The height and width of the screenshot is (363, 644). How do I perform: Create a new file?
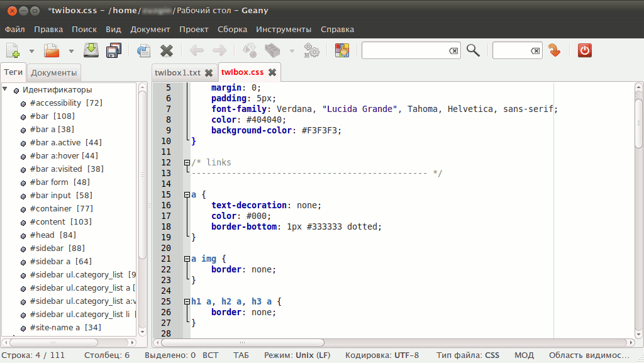pos(13,50)
